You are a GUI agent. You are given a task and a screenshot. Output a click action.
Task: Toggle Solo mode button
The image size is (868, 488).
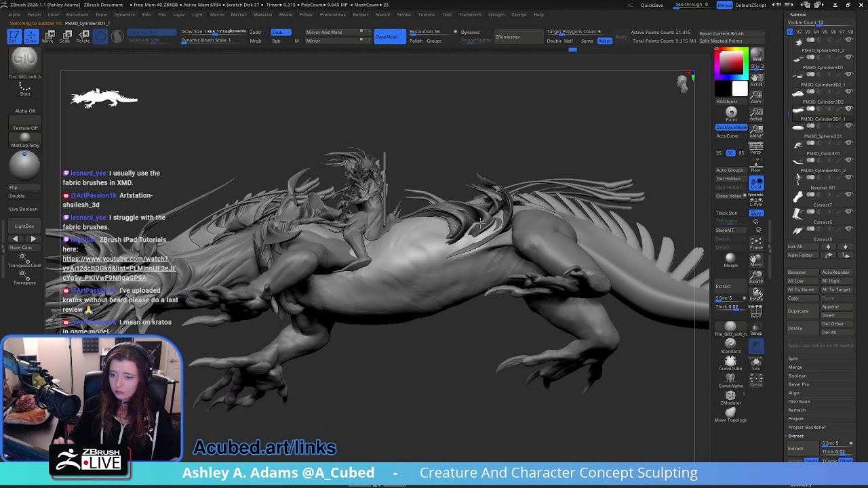pyautogui.click(x=756, y=363)
